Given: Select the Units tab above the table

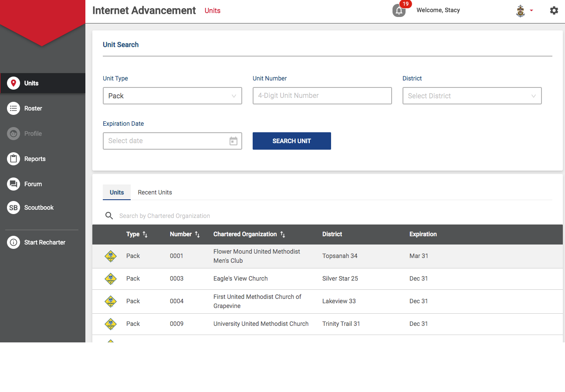Looking at the screenshot, I should point(116,192).
